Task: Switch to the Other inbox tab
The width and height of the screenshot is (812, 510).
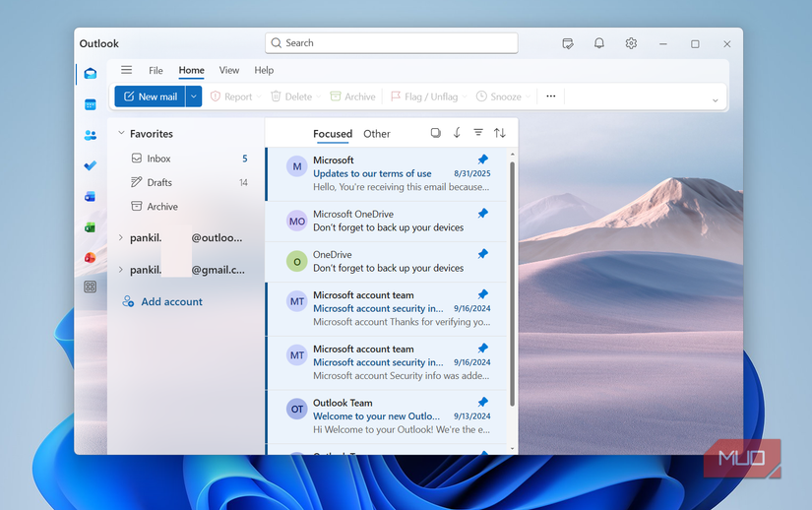Action: coord(377,134)
